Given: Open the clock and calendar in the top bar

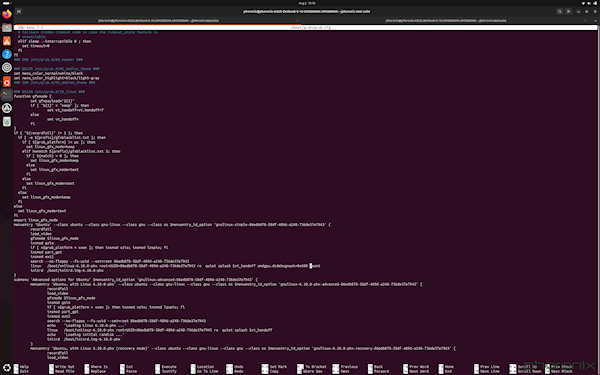Looking at the screenshot, I should (x=307, y=3).
